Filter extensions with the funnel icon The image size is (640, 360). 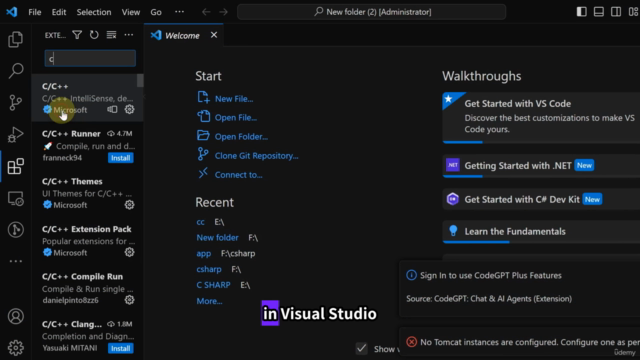point(77,35)
